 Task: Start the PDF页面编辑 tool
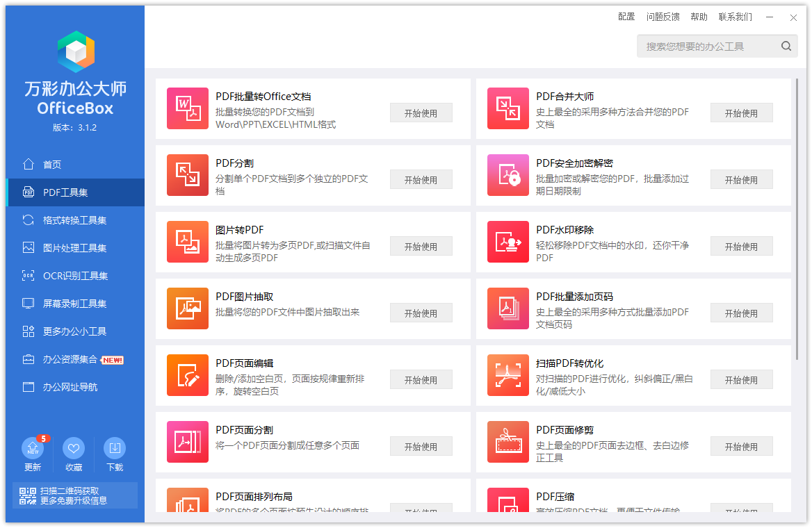pos(421,380)
